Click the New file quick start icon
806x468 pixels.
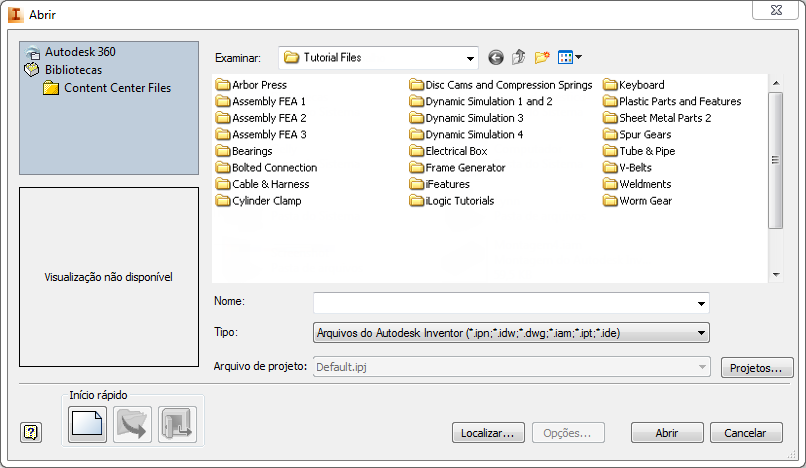(x=87, y=424)
